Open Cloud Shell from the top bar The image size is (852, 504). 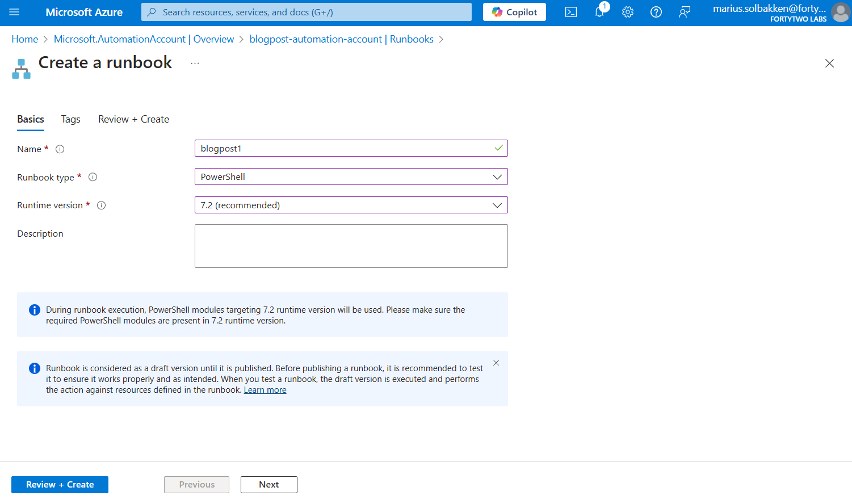(571, 12)
